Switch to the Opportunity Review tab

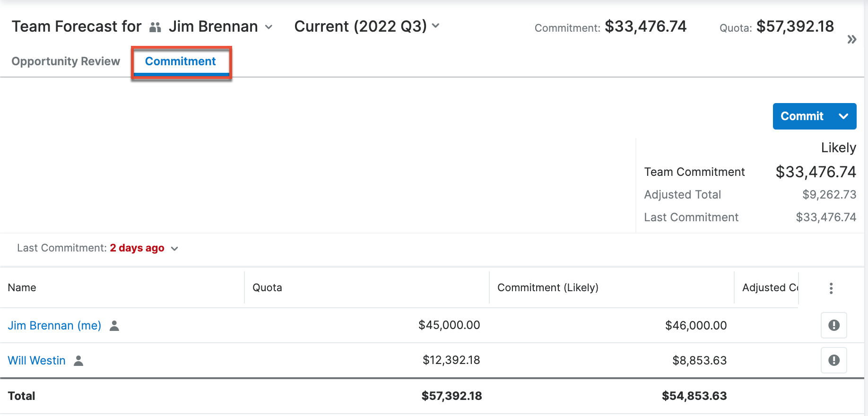(x=66, y=61)
